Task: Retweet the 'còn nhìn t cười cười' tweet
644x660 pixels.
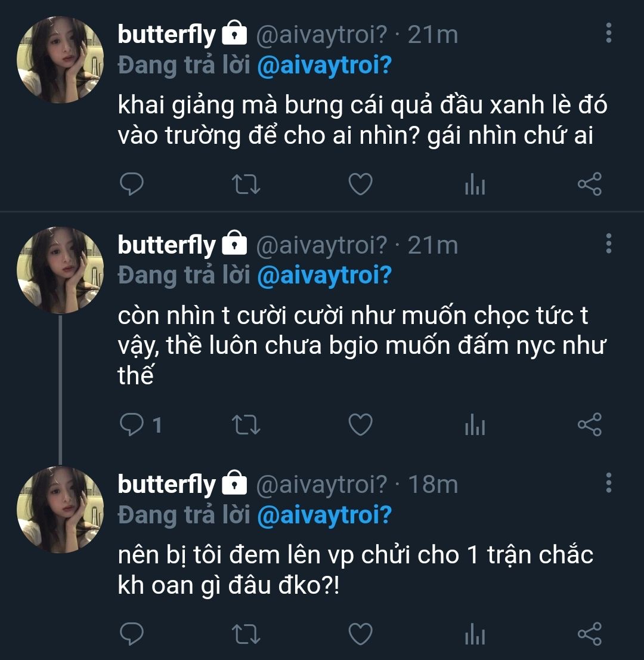Action: tap(246, 425)
